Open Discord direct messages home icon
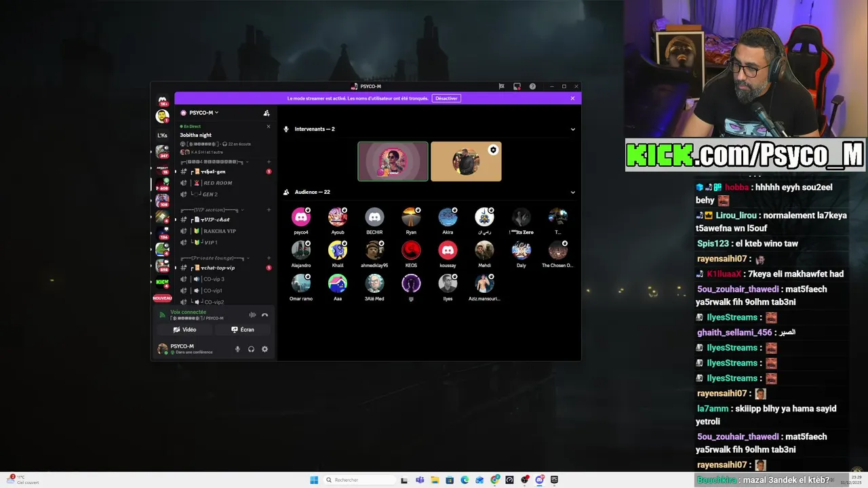 click(163, 101)
